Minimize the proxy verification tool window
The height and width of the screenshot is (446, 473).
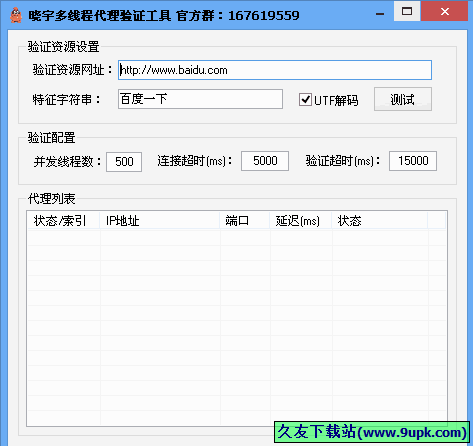pos(380,13)
